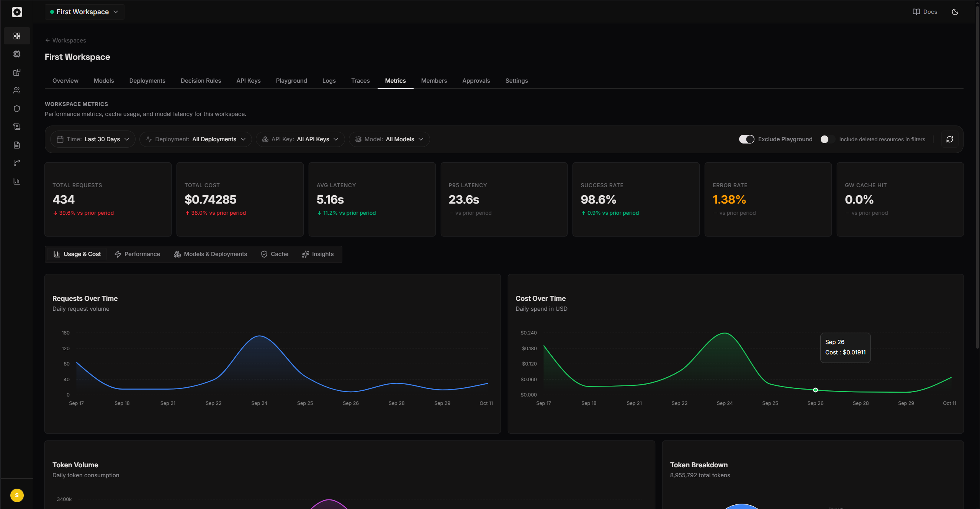This screenshot has width=980, height=509.
Task: Open the First Workspace selector dropdown
Action: click(85, 12)
